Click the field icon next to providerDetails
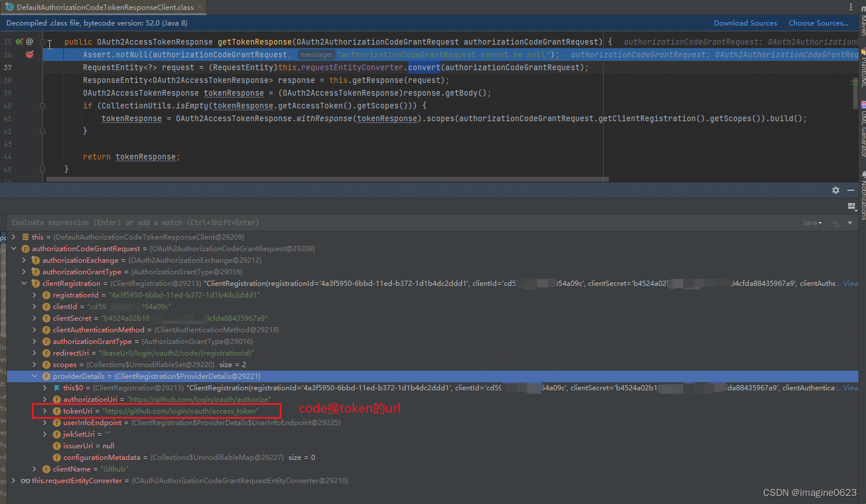Screen dimensions: 866x504 point(46,376)
